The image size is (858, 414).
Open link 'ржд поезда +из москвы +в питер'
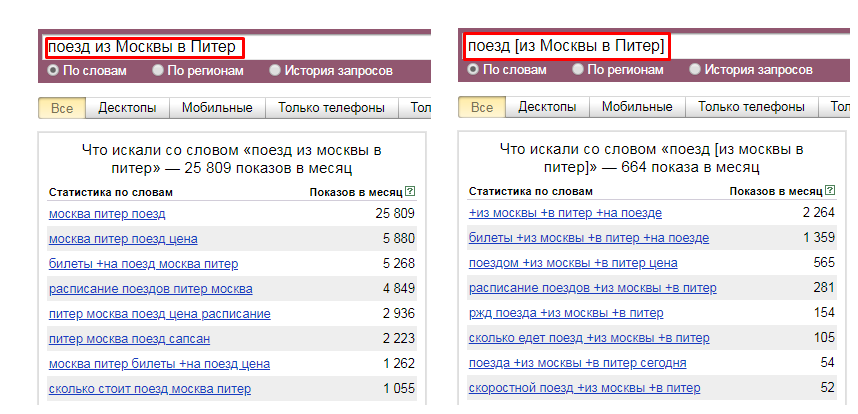pyautogui.click(x=566, y=313)
